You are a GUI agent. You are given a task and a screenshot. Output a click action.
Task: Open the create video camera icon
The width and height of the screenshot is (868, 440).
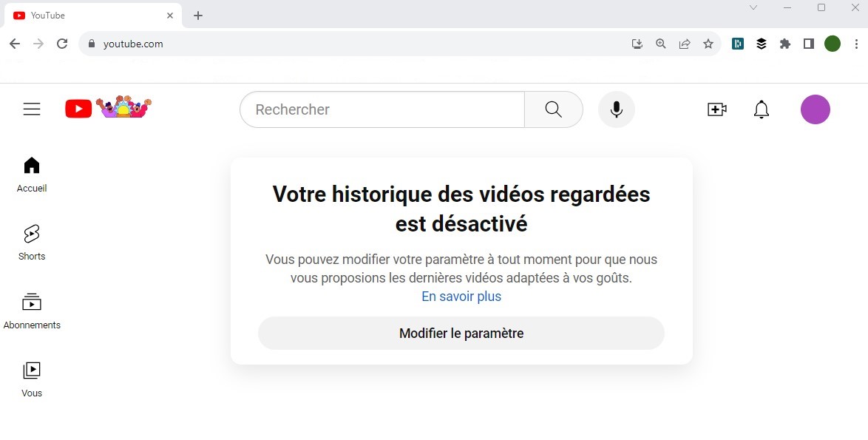click(x=717, y=109)
